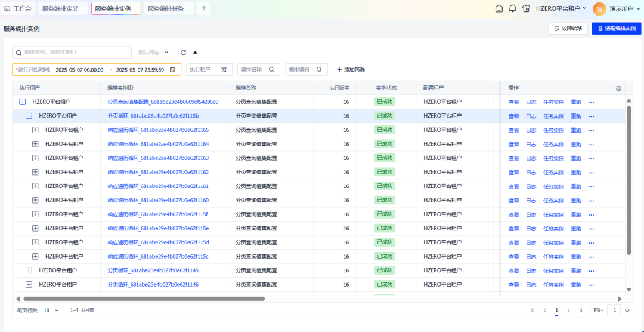
Task: Click the 故障转移 button
Action: click(x=568, y=29)
